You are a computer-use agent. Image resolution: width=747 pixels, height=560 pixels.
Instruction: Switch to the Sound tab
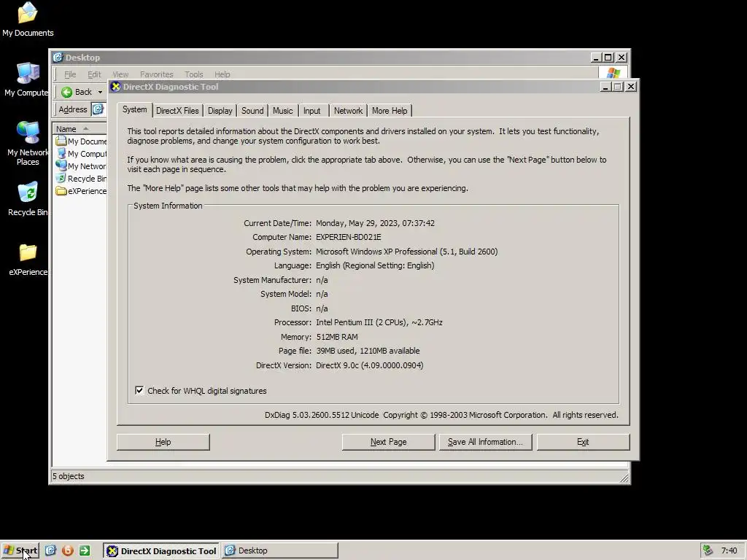[252, 111]
